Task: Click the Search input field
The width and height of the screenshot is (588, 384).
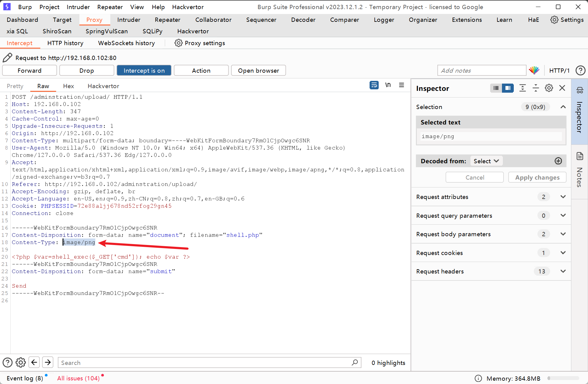Action: (209, 362)
